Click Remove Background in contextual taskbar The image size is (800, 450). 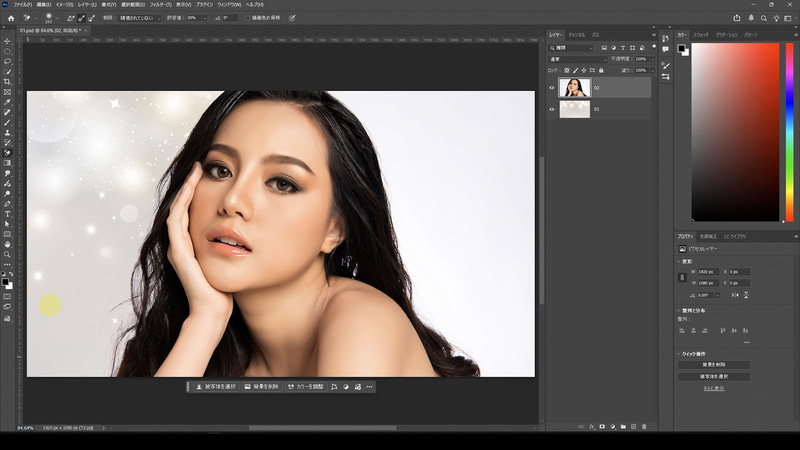click(x=262, y=387)
